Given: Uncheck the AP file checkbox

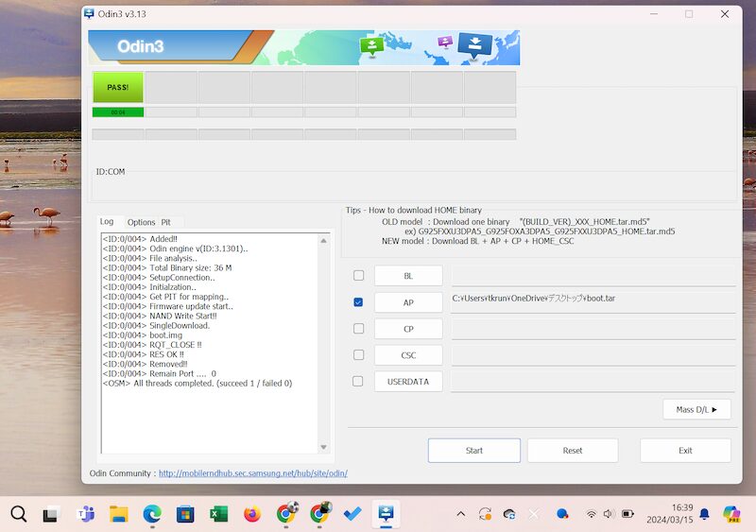Looking at the screenshot, I should (358, 302).
